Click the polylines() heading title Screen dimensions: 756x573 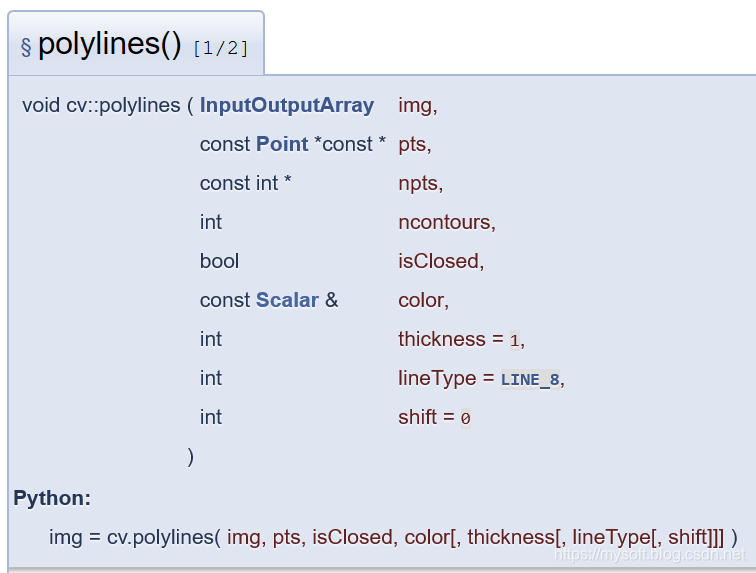click(x=110, y=44)
